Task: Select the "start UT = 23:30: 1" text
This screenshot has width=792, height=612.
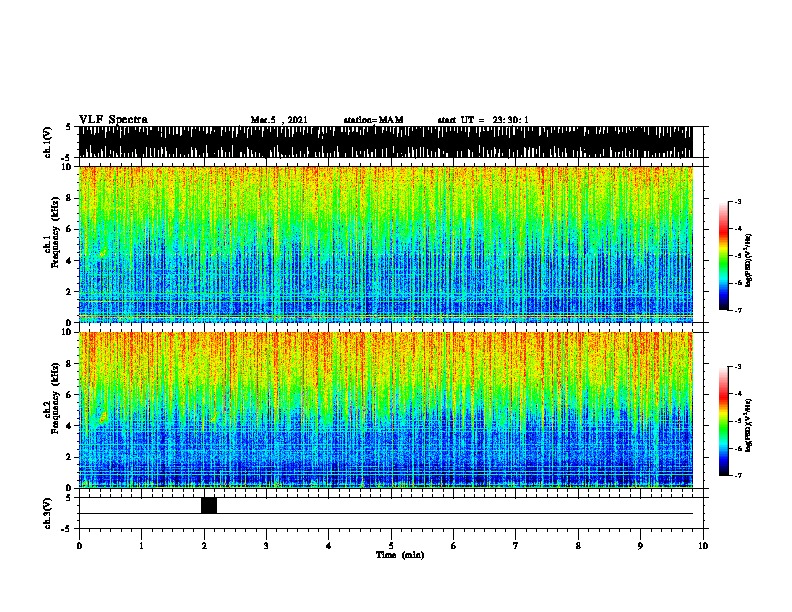Action: pos(483,120)
